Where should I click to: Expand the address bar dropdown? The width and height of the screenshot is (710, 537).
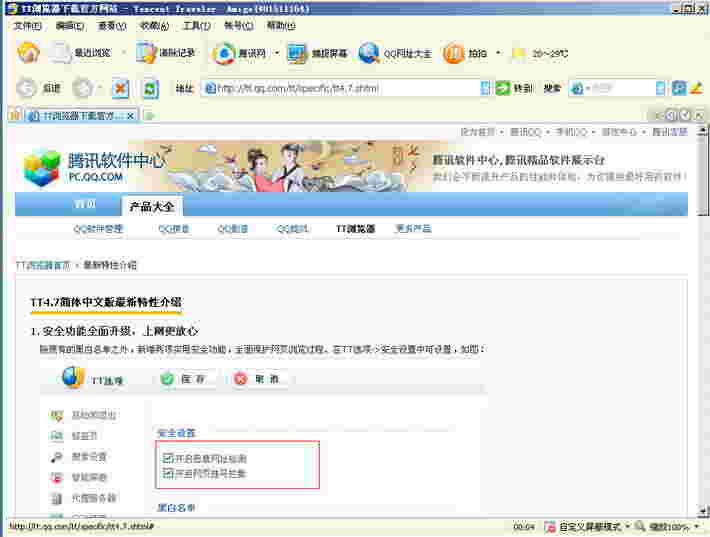click(485, 88)
